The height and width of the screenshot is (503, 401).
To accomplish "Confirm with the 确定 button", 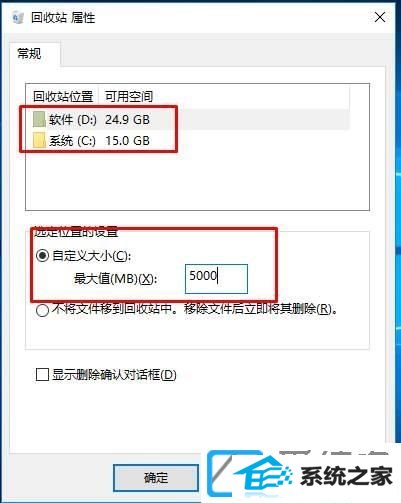I will pos(156,478).
